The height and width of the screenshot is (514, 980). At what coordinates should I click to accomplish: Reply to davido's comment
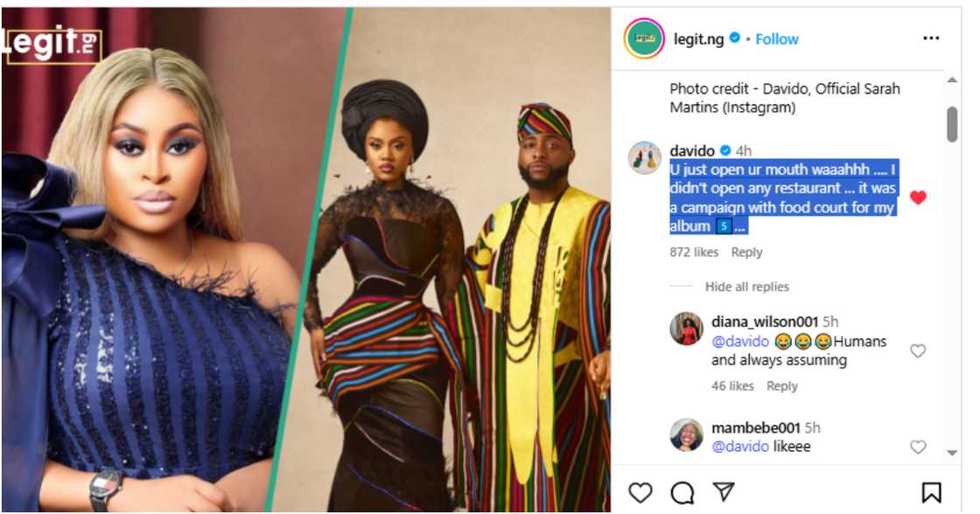(746, 253)
